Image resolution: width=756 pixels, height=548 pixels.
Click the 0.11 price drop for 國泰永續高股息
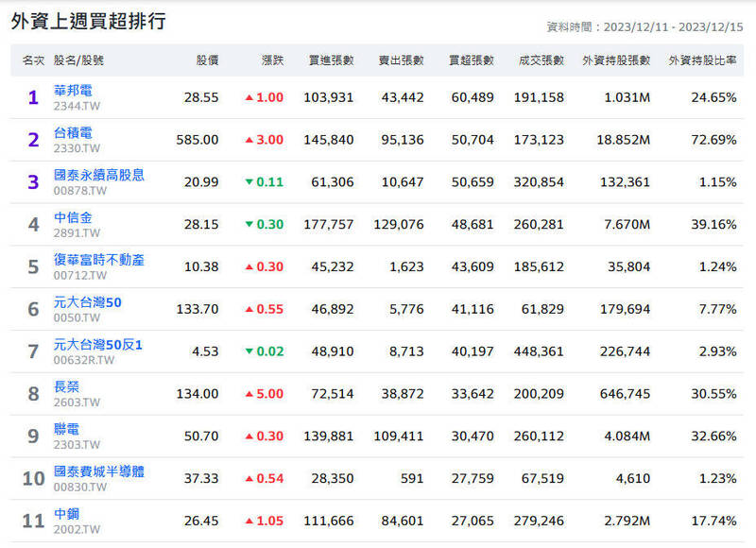pyautogui.click(x=265, y=182)
